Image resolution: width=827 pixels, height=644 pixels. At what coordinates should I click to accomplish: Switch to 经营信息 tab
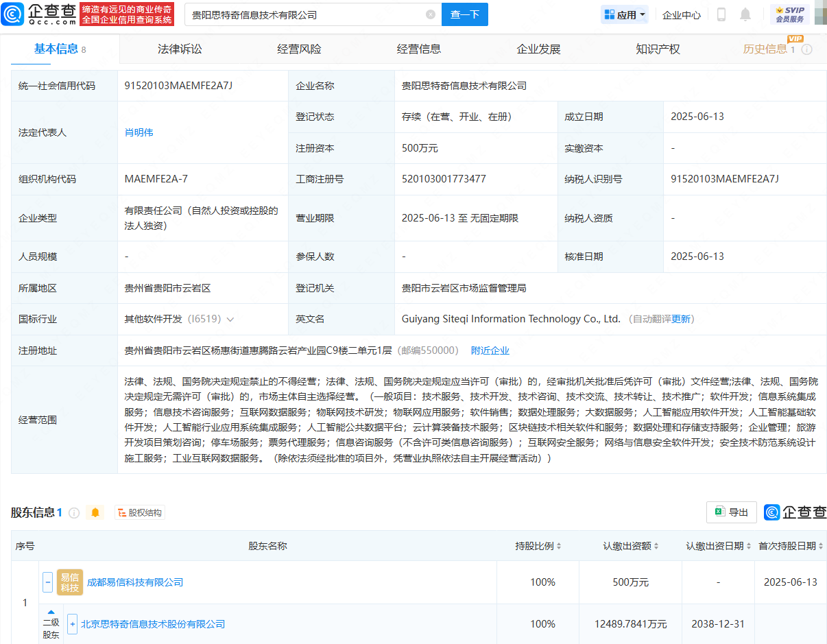point(418,49)
